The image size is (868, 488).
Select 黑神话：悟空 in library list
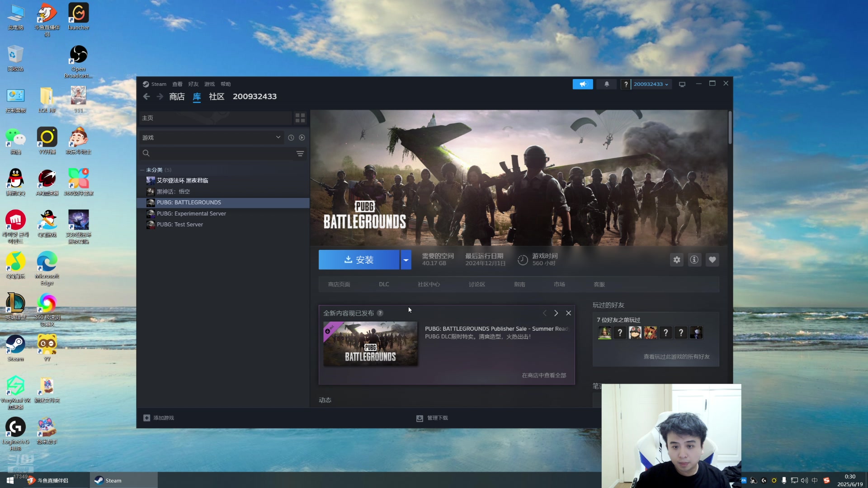coord(223,192)
